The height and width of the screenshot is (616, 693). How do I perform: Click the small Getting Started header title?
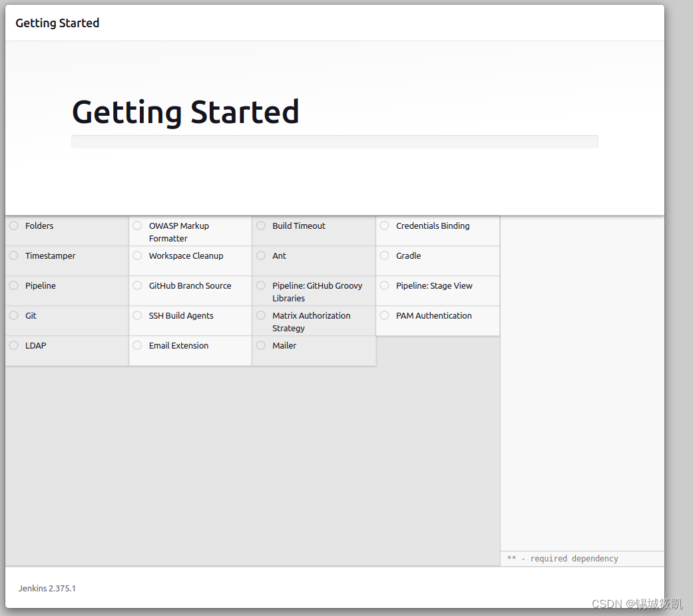[x=57, y=23]
